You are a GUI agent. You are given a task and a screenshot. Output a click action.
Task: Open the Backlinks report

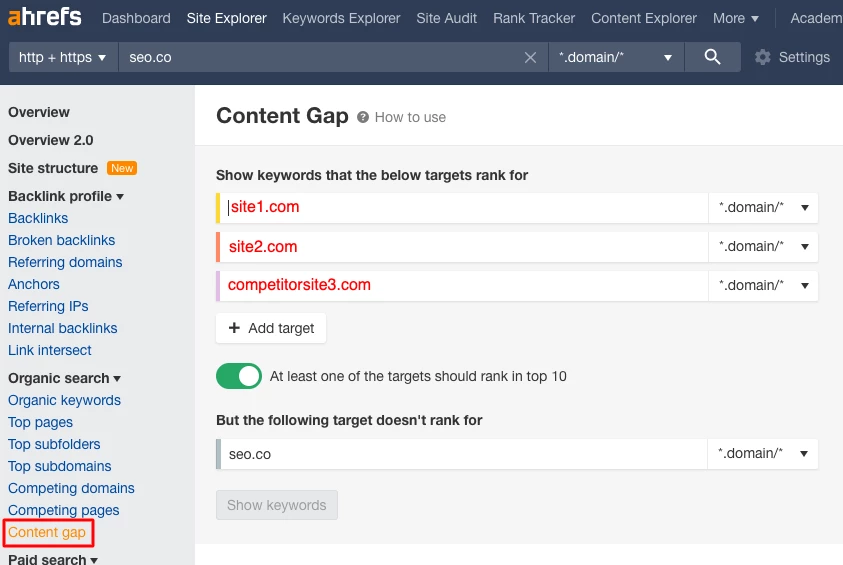pyautogui.click(x=38, y=218)
